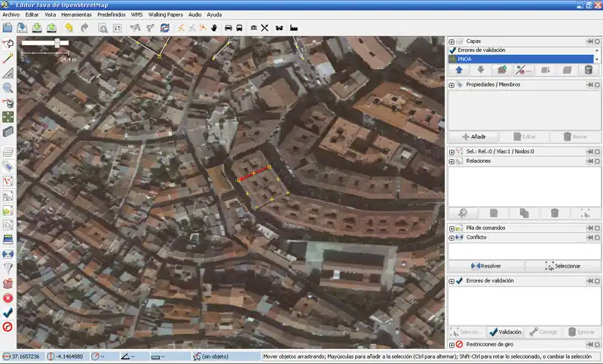Select the car preset icon
The width and height of the screenshot is (603, 364).
coord(228,28)
